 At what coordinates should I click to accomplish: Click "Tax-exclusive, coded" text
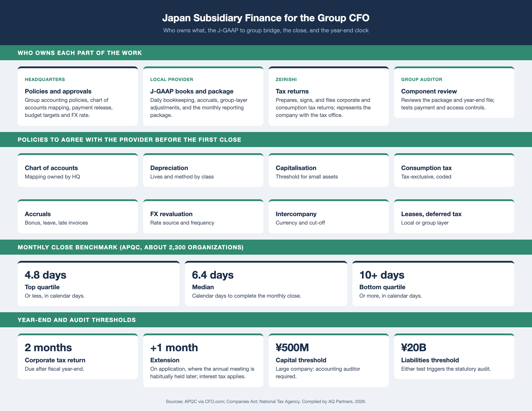(x=426, y=177)
